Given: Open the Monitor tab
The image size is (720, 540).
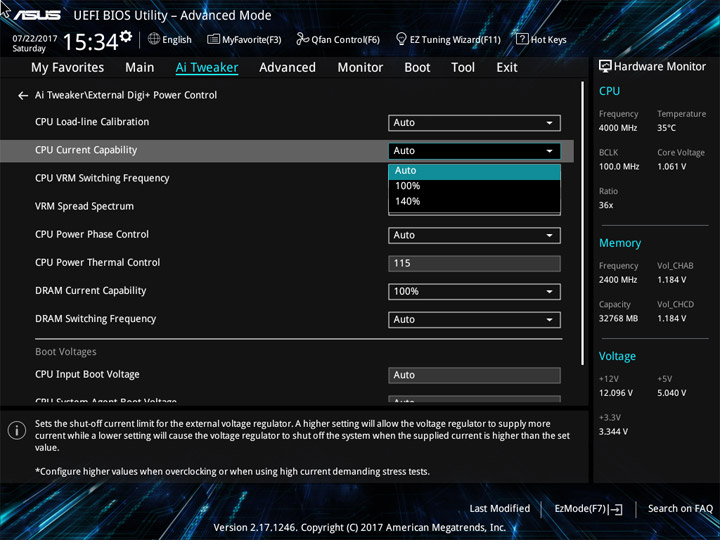Looking at the screenshot, I should pyautogui.click(x=360, y=68).
